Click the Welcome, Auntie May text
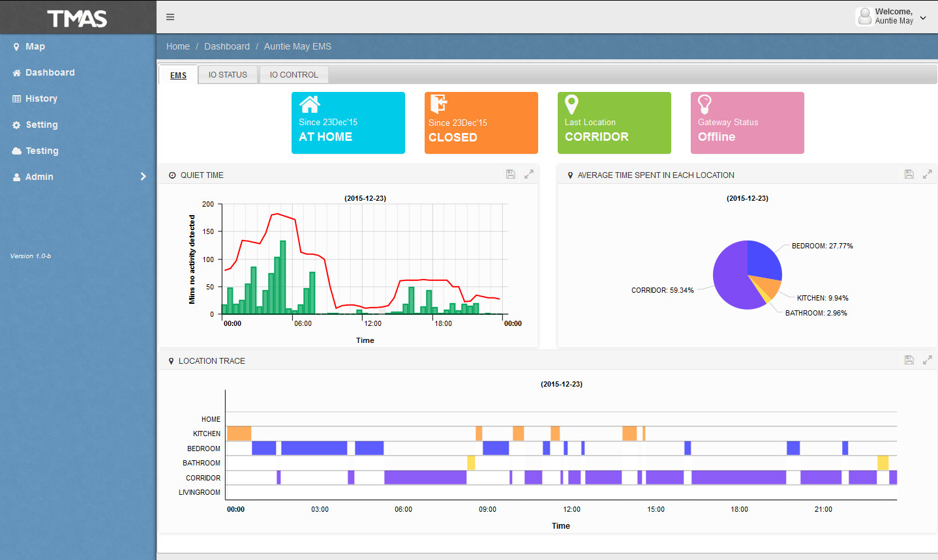The image size is (938, 560). (894, 16)
